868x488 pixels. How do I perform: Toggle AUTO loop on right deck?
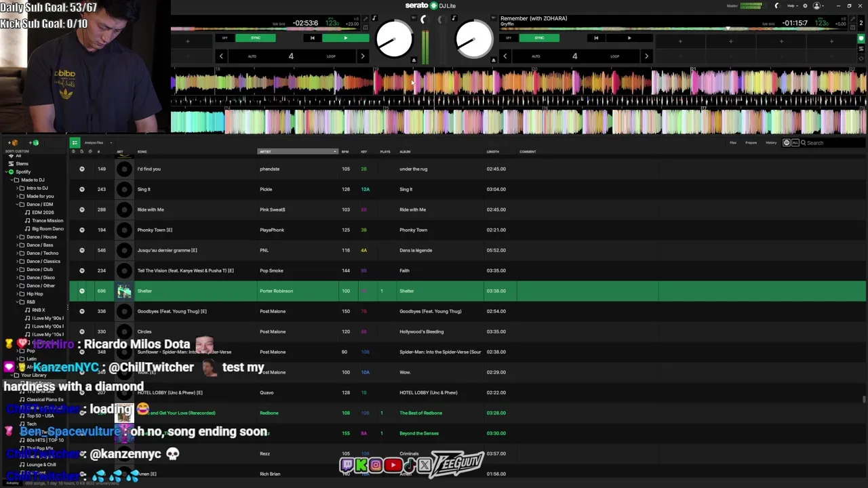pyautogui.click(x=536, y=56)
